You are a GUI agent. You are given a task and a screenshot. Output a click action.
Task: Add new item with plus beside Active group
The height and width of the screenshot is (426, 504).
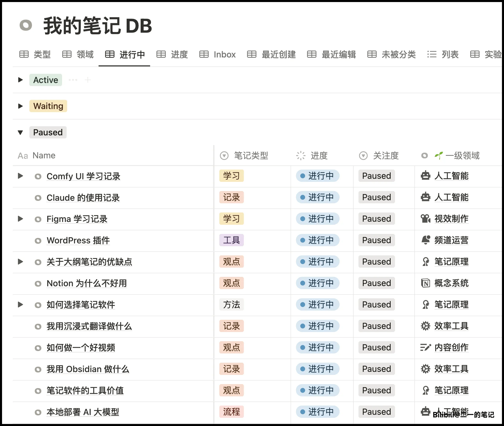tap(88, 80)
